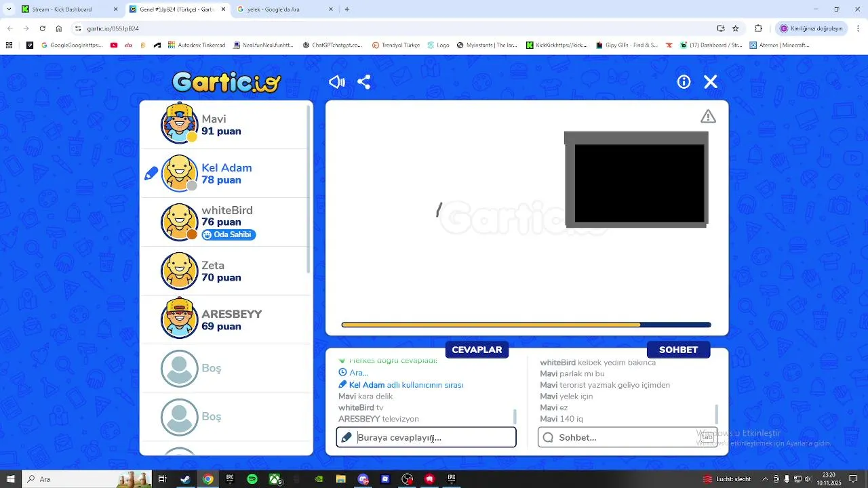Click the round timer progress bar
Viewport: 868px width, 488px height.
pos(526,325)
